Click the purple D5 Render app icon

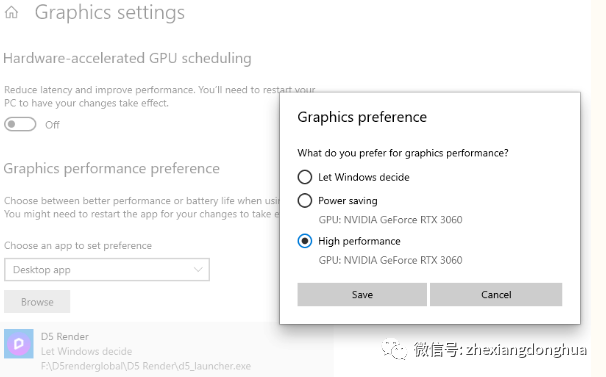19,343
